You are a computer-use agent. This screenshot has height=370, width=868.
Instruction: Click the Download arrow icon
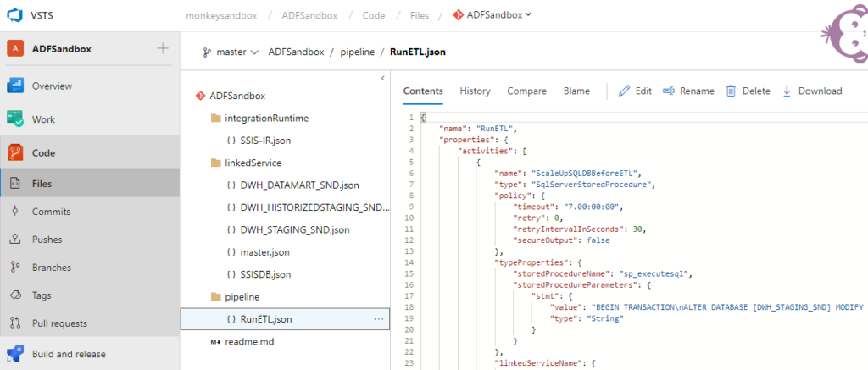click(x=787, y=91)
